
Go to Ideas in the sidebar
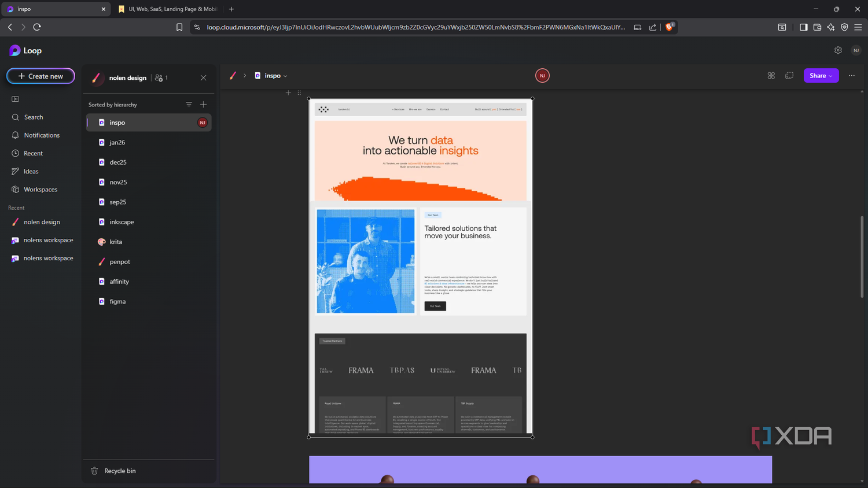click(x=31, y=172)
